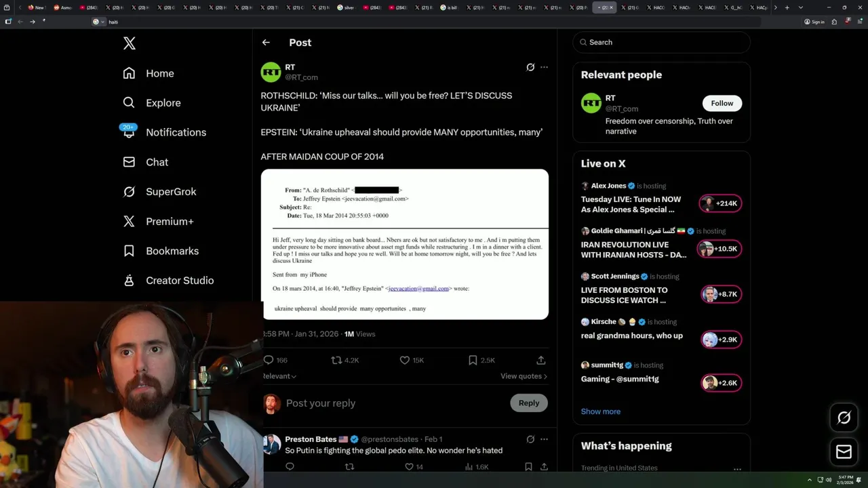Switch to the 'is bill' browser tab

pyautogui.click(x=450, y=7)
